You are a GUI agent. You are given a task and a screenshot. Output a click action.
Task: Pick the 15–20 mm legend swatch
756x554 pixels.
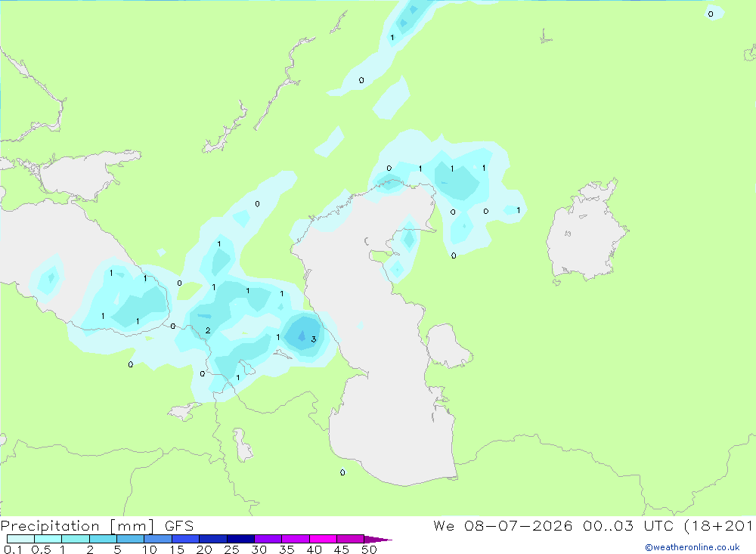186,539
